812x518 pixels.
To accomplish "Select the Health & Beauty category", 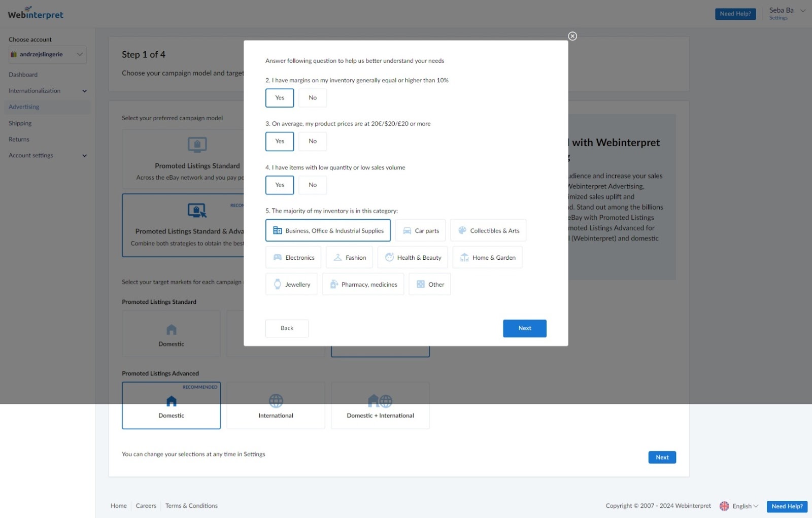I will (412, 257).
